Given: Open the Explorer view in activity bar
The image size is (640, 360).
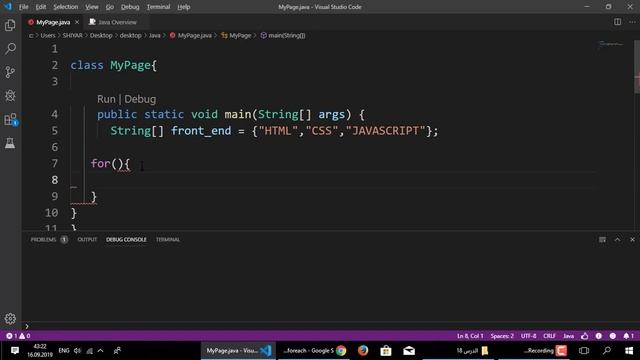Looking at the screenshot, I should 10,25.
